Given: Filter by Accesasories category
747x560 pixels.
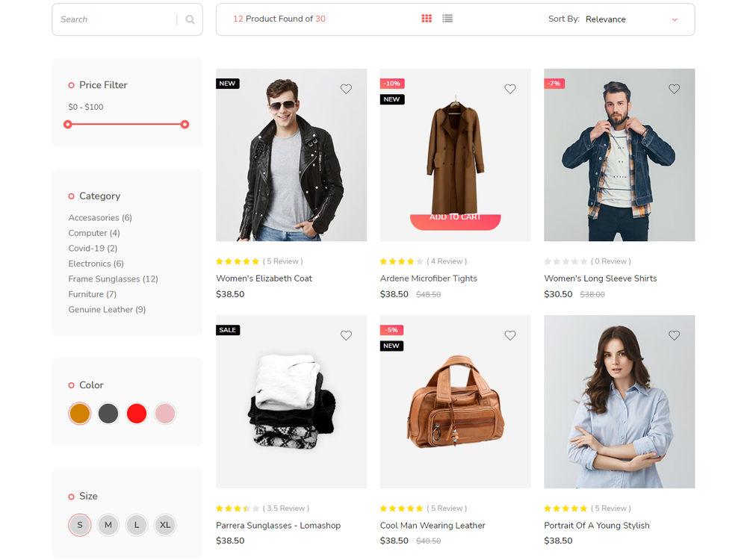Looking at the screenshot, I should pos(100,217).
